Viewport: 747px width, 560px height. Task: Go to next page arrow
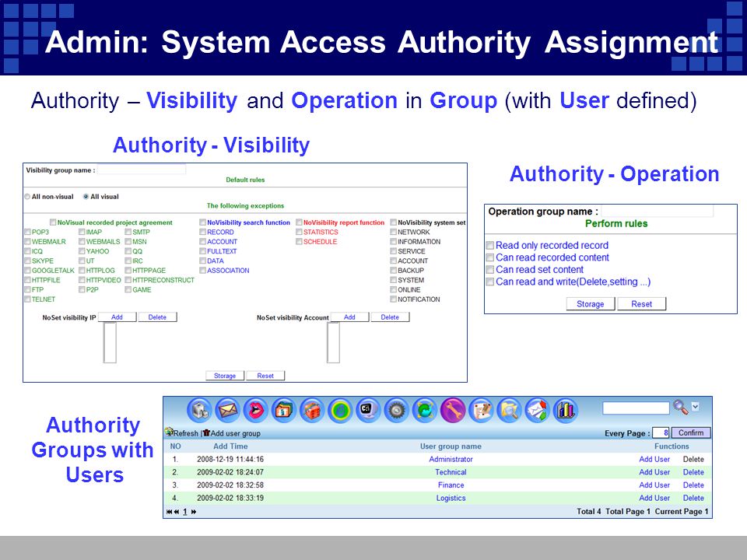(x=194, y=512)
